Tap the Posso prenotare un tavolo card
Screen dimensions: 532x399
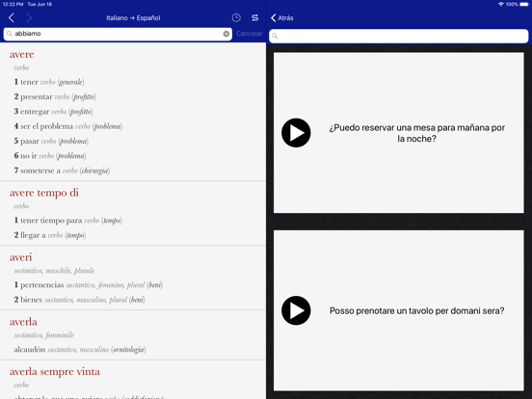pyautogui.click(x=399, y=310)
